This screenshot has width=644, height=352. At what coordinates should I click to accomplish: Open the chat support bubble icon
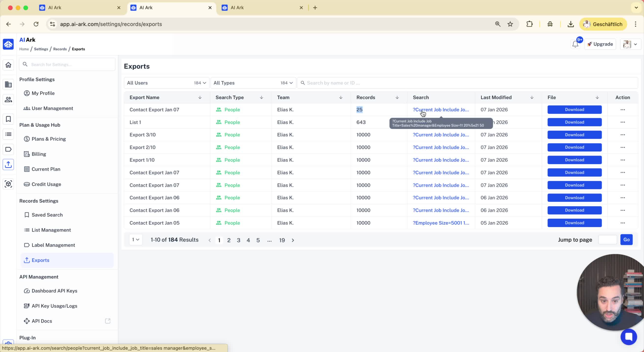628,337
